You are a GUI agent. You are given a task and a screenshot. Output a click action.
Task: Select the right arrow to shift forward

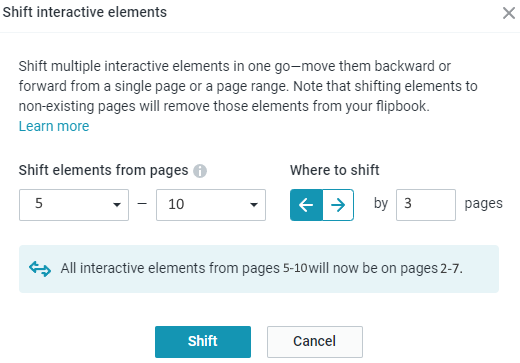(x=338, y=205)
